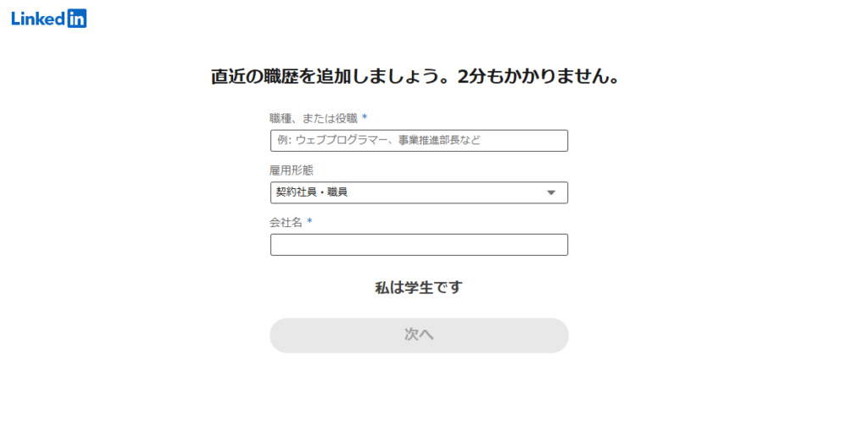
Task: Click the blue "in" square of the logo
Action: (76, 18)
